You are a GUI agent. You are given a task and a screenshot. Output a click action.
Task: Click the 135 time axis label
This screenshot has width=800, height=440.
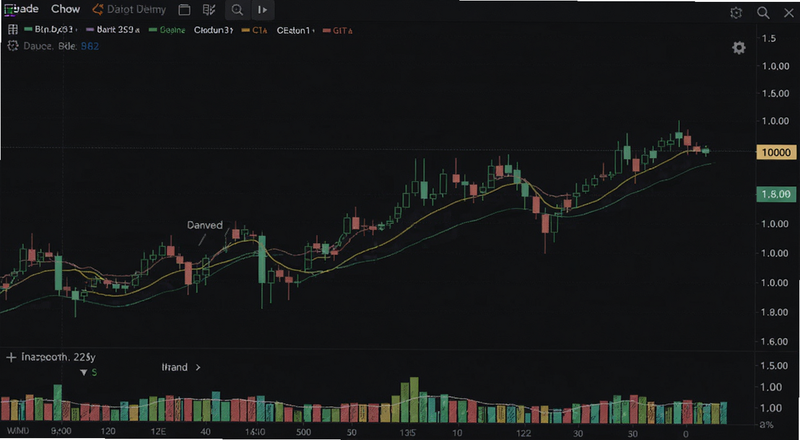click(x=407, y=432)
